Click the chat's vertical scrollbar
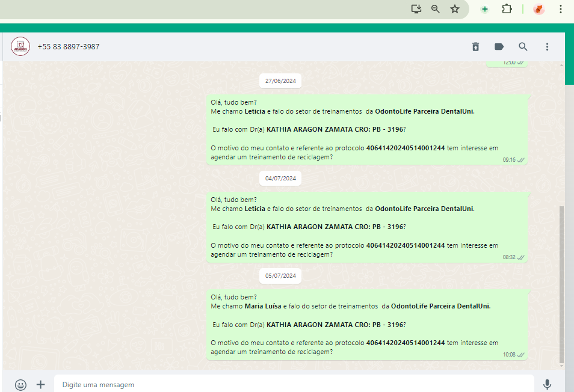The width and height of the screenshot is (574, 392). click(x=562, y=283)
